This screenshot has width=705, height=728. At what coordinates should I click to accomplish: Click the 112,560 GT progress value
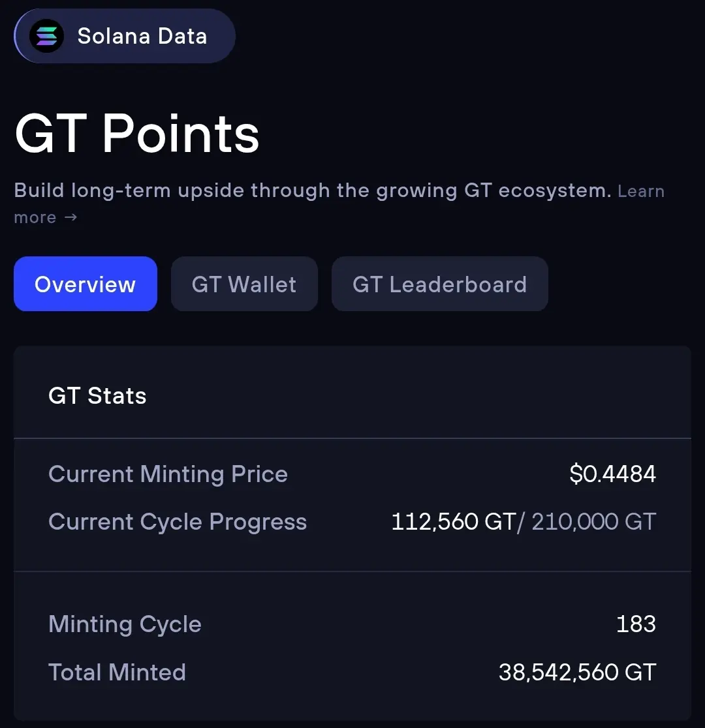[x=453, y=522]
